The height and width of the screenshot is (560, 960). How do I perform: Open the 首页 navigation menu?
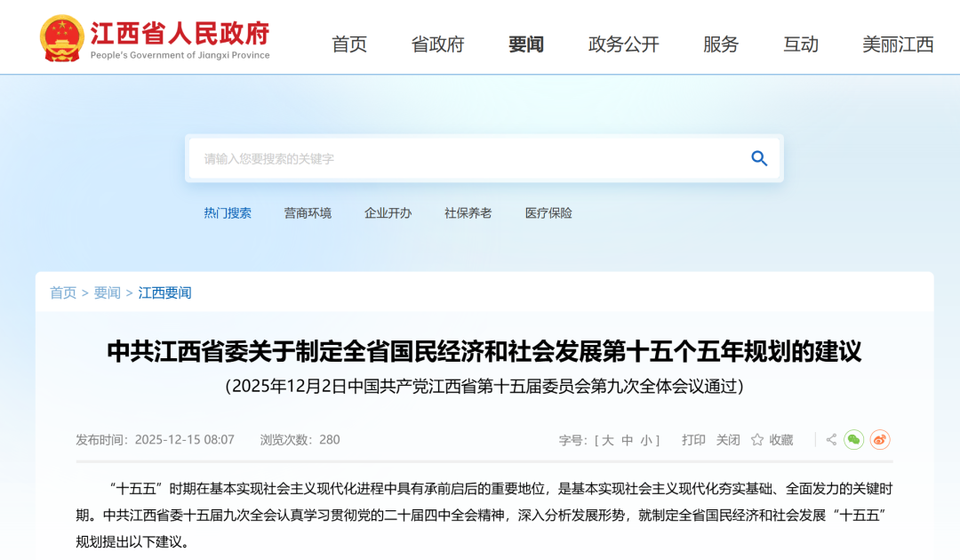click(x=349, y=44)
